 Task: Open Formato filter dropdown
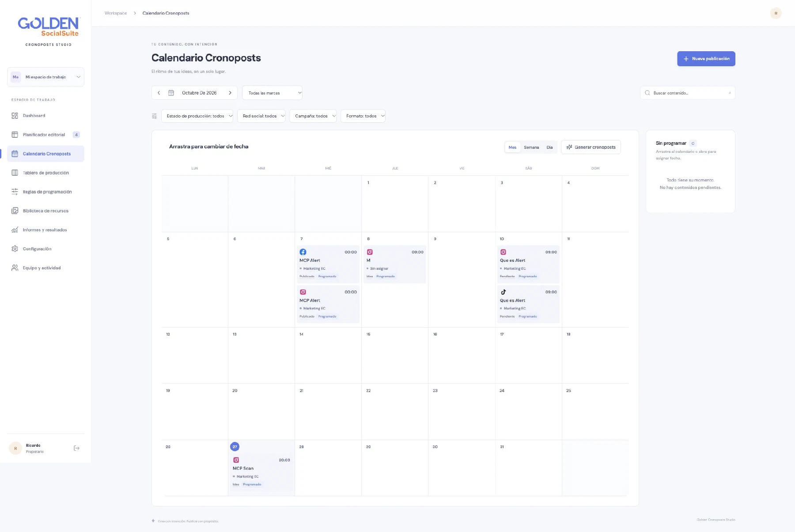pyautogui.click(x=363, y=116)
